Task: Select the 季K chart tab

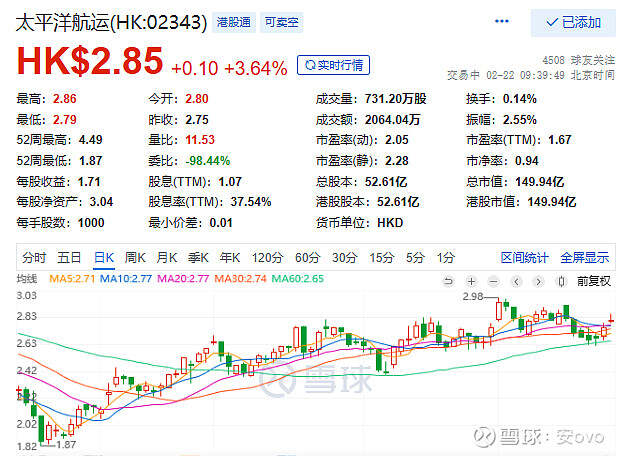Action: (x=198, y=258)
